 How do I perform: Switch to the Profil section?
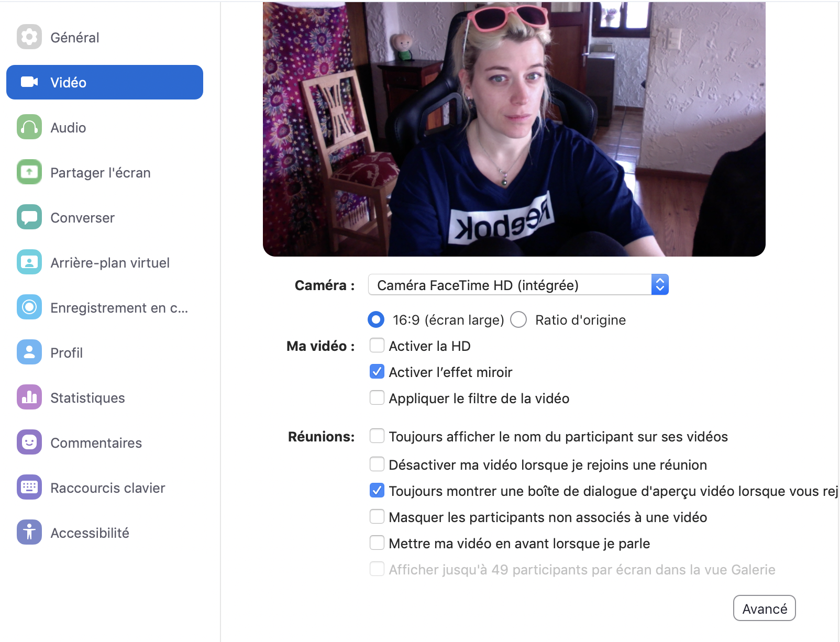(x=105, y=352)
